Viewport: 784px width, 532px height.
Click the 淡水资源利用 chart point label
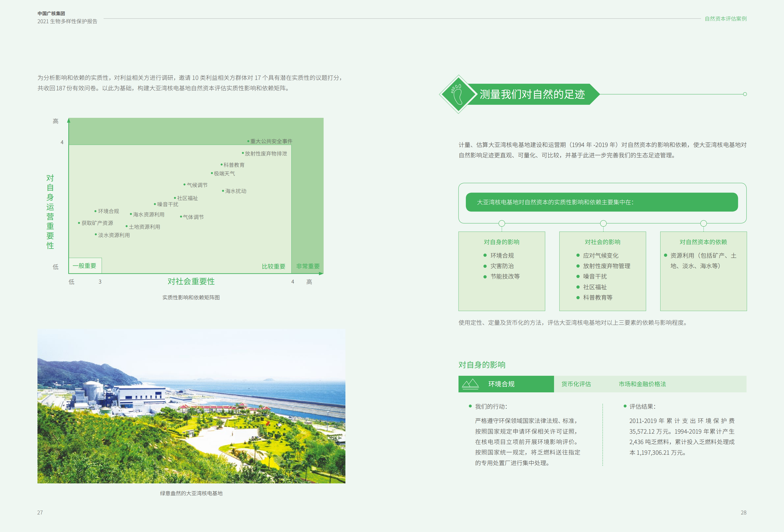coord(114,235)
